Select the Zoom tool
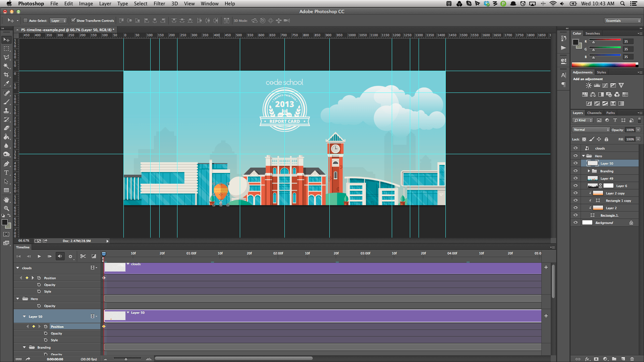This screenshot has width=644, height=362. (6, 208)
